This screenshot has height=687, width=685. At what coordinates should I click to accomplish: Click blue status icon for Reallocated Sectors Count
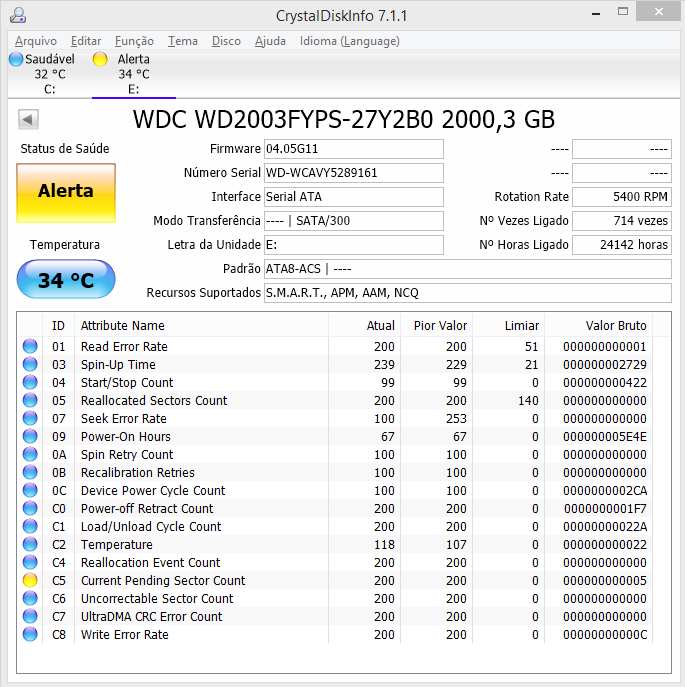click(30, 400)
